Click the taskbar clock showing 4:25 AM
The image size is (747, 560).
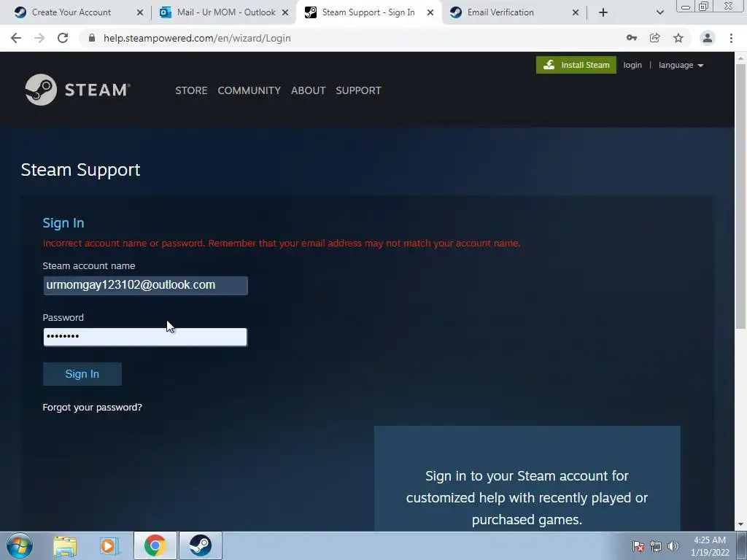[710, 546]
